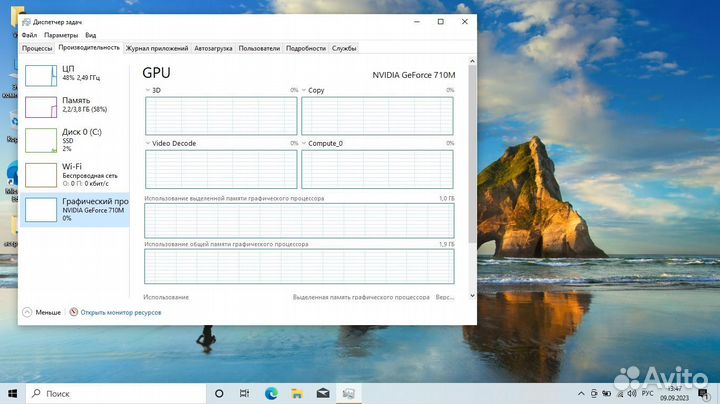
Task: Open the Вид menu
Action: pyautogui.click(x=90, y=35)
